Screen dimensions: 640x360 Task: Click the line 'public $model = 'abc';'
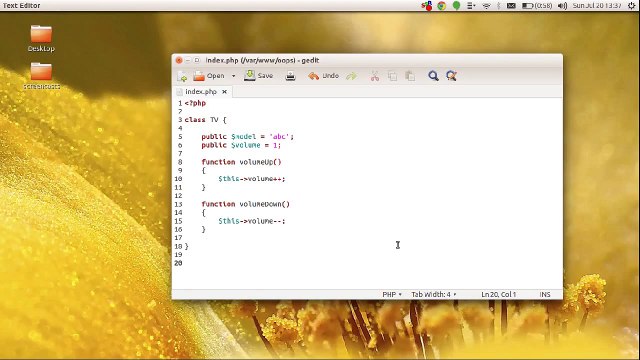pyautogui.click(x=247, y=137)
